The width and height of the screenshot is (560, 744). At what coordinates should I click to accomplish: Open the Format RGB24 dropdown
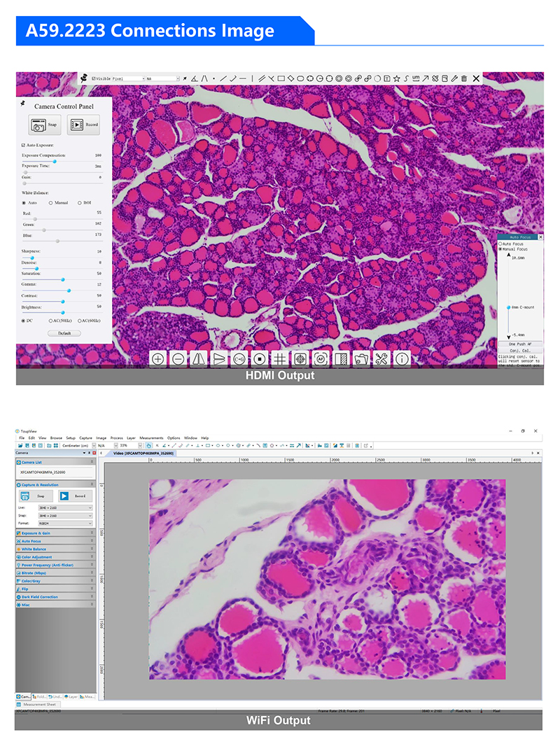[64, 521]
